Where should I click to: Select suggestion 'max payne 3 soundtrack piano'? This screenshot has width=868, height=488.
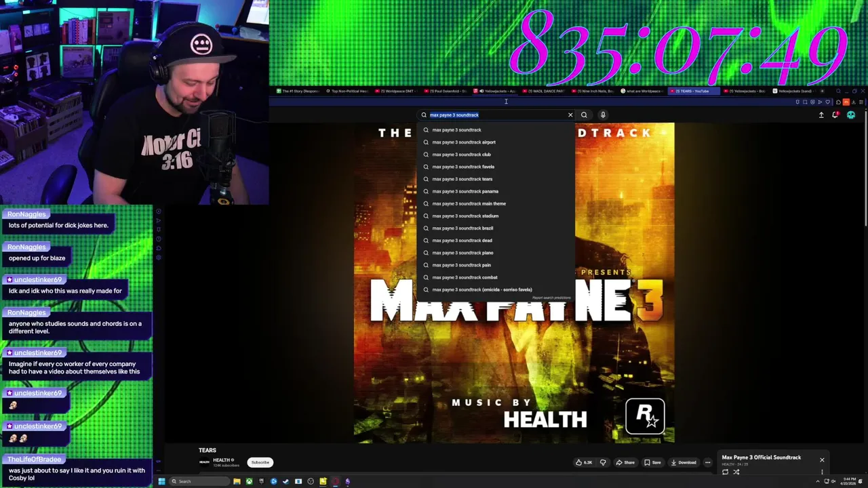tap(496, 253)
